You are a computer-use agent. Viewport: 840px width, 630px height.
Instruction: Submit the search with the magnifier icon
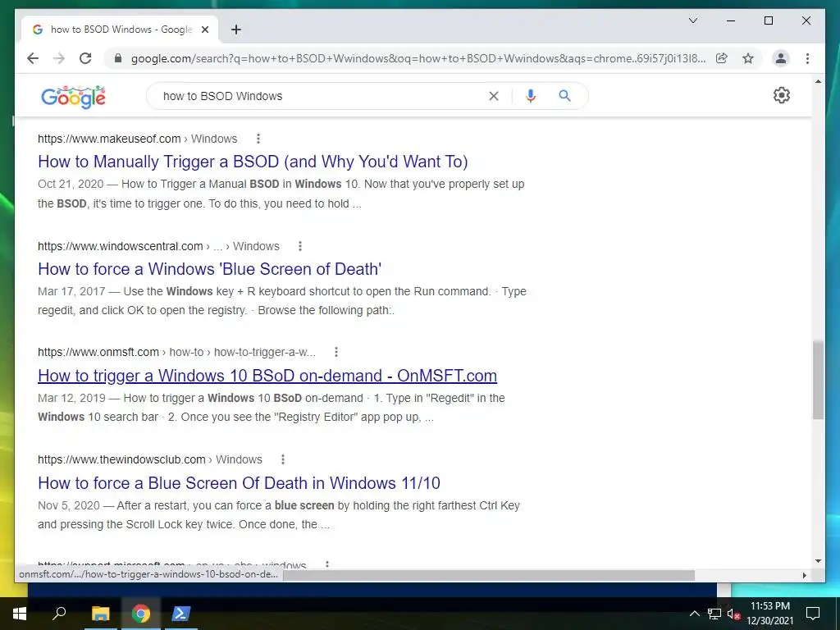564,96
